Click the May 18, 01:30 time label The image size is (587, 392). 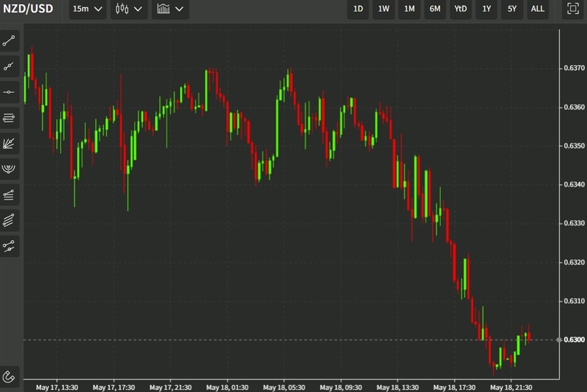227,387
